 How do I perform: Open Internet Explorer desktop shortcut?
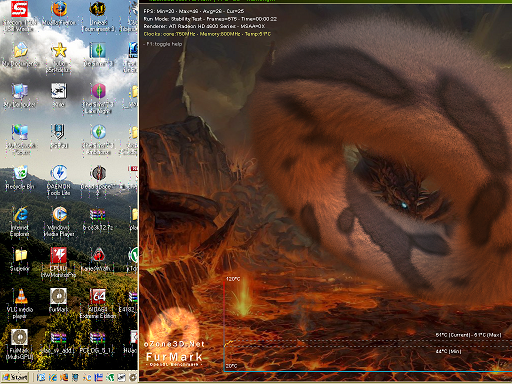(20, 221)
